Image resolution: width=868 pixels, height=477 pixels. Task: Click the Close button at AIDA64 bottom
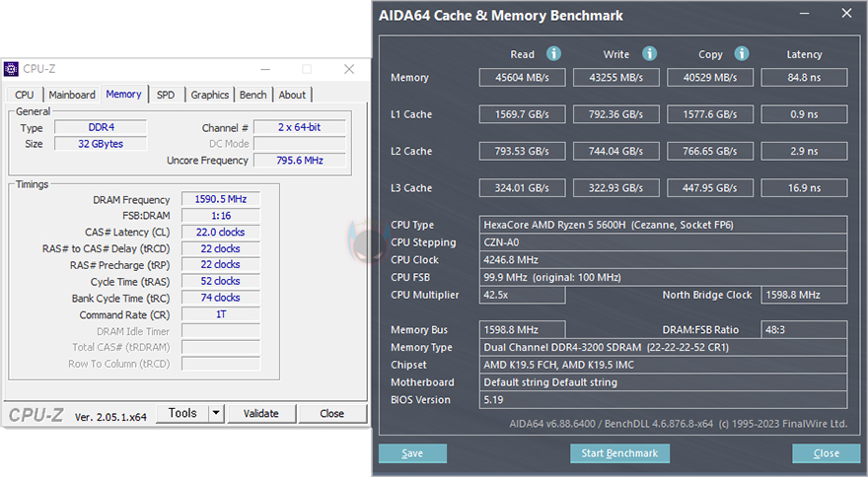coord(826,453)
